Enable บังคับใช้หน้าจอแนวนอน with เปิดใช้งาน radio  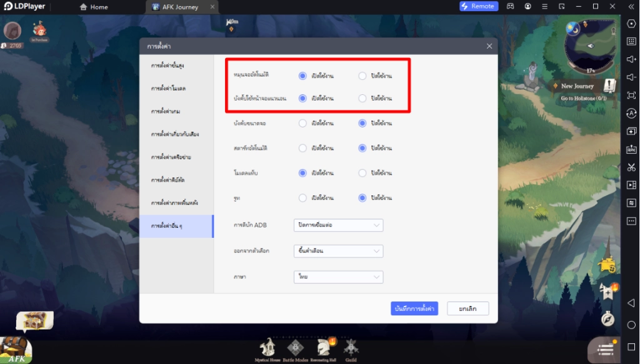pos(302,98)
